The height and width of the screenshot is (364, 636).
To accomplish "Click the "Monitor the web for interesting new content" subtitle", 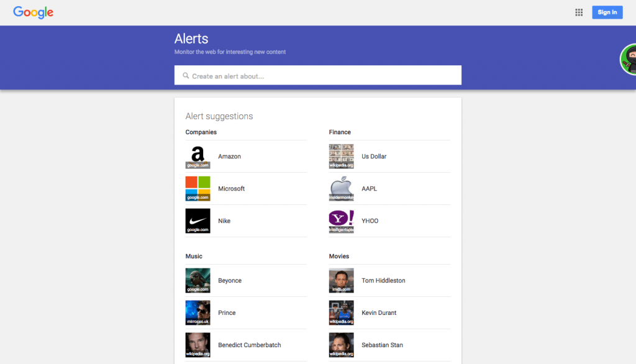I will (230, 52).
